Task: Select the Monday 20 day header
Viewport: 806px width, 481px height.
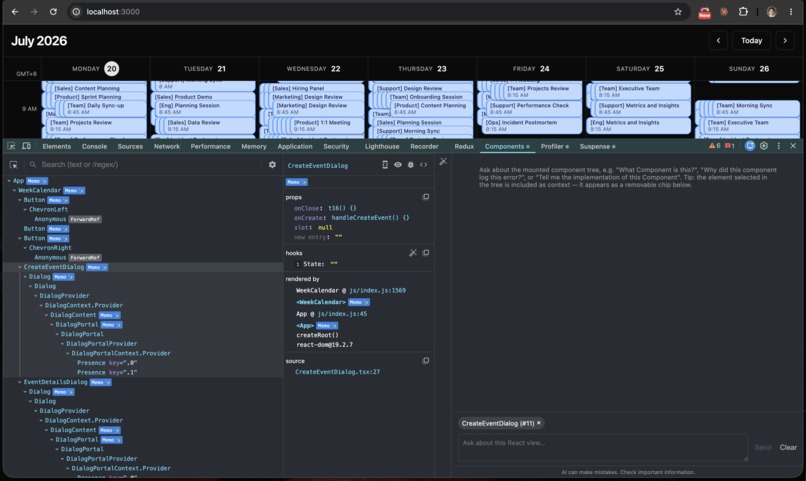Action: [x=95, y=68]
